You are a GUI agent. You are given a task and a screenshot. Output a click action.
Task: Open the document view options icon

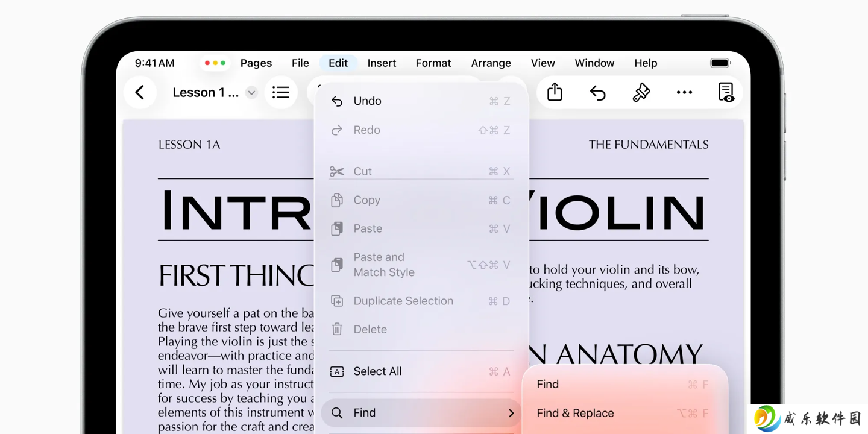[726, 92]
